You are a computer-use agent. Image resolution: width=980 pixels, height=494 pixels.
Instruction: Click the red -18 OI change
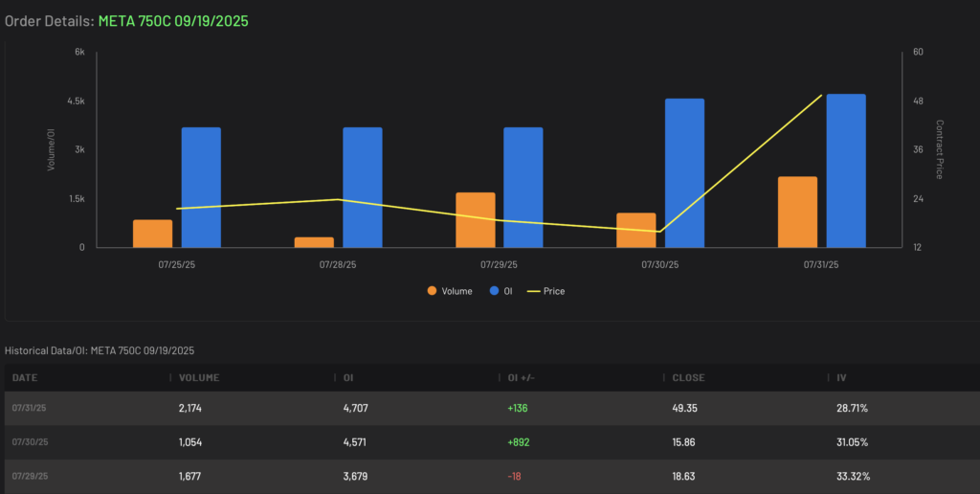tap(514, 476)
